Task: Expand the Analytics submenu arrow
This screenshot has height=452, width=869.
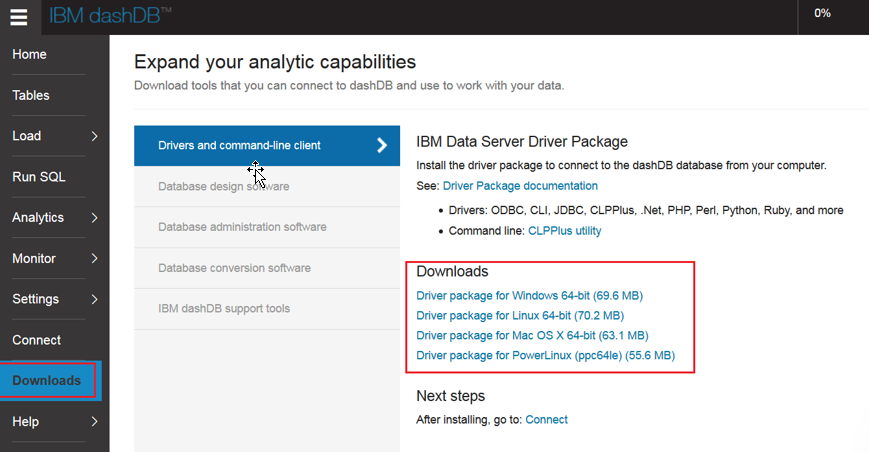Action: [x=94, y=218]
